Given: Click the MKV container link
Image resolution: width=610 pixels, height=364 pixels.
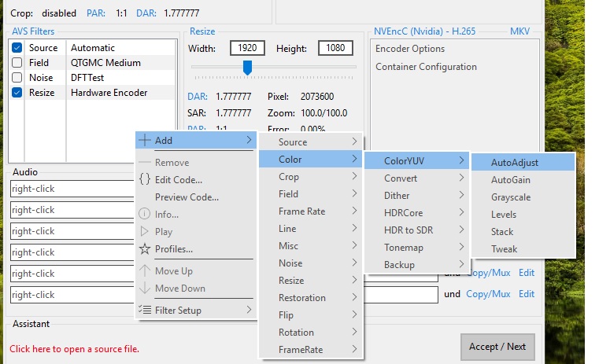Looking at the screenshot, I should (519, 31).
